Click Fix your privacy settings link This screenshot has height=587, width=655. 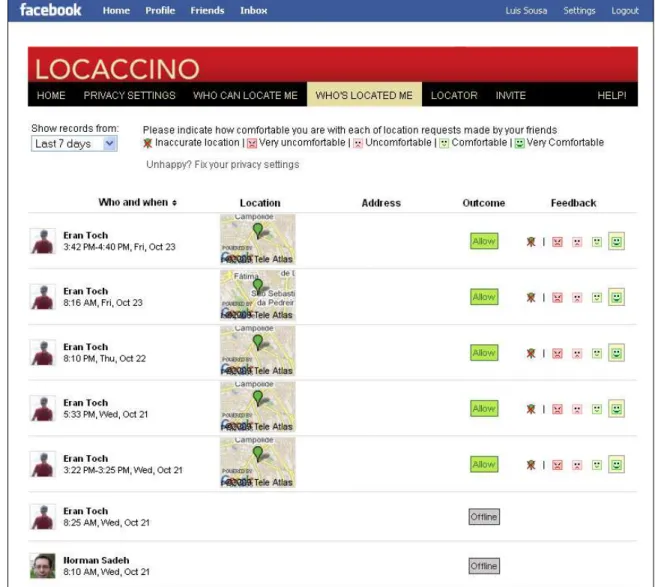click(x=247, y=165)
